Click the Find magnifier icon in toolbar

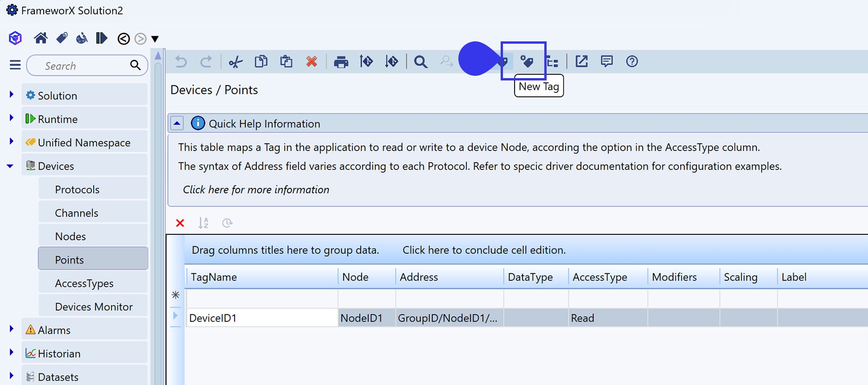coord(421,61)
